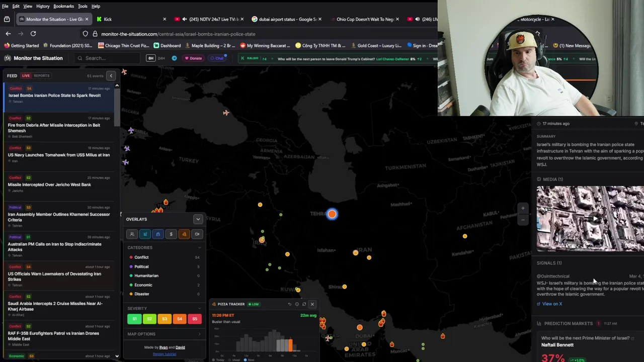This screenshot has width=644, height=362.
Task: Open the Bookmarks menu
Action: point(63,6)
